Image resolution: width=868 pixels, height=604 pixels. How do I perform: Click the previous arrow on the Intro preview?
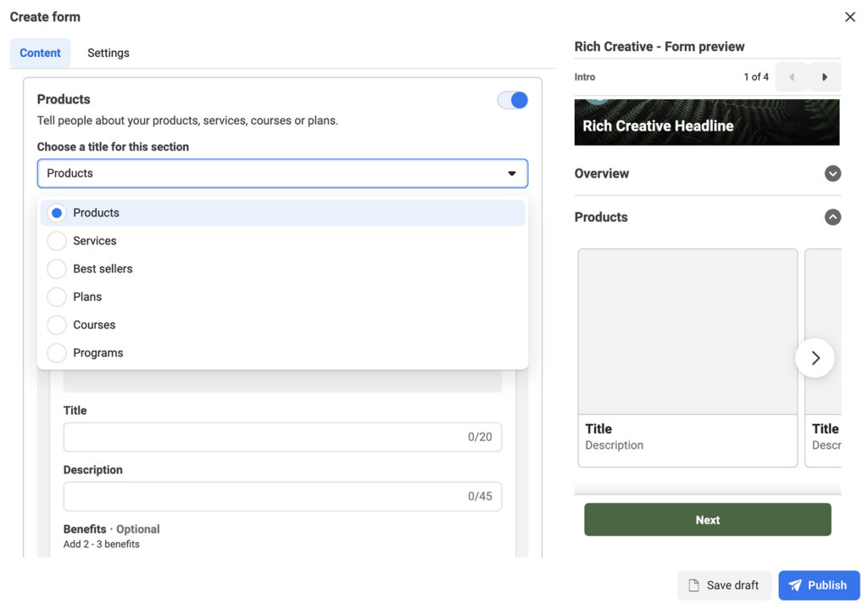[791, 76]
